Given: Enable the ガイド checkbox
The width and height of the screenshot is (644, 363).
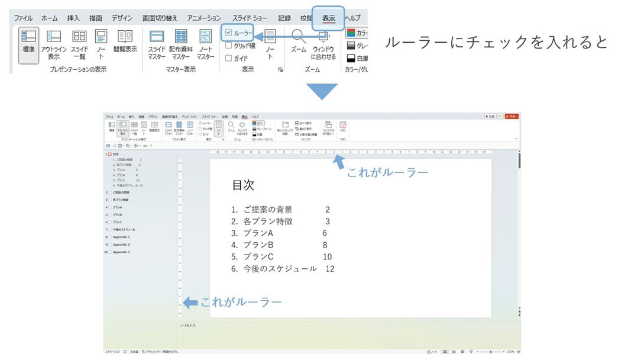Looking at the screenshot, I should 229,58.
